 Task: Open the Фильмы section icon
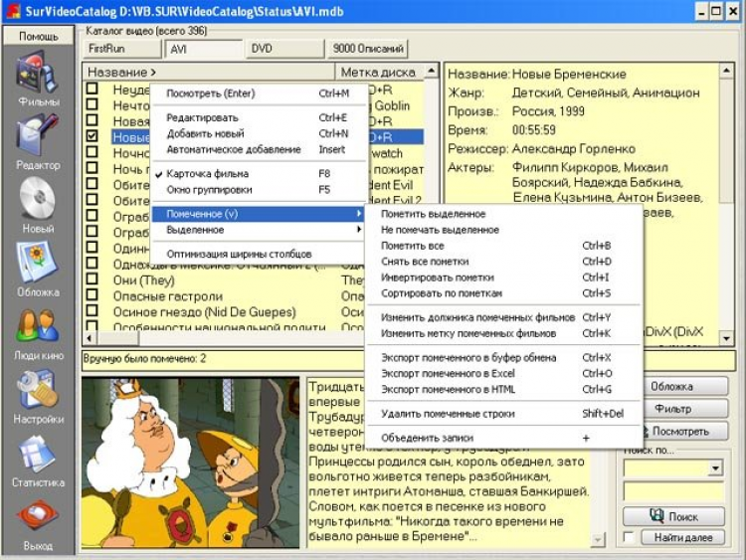[38, 74]
